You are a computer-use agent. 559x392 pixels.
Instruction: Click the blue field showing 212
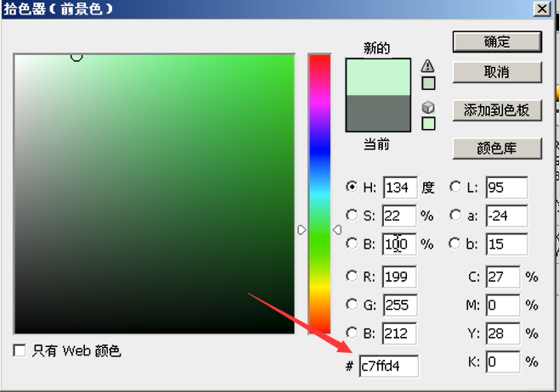click(x=399, y=333)
